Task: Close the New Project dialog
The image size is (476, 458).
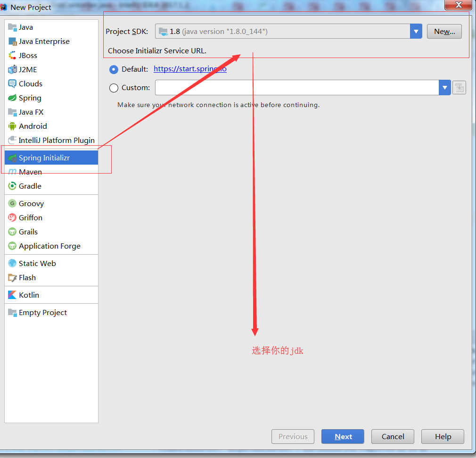Action: coord(459,5)
